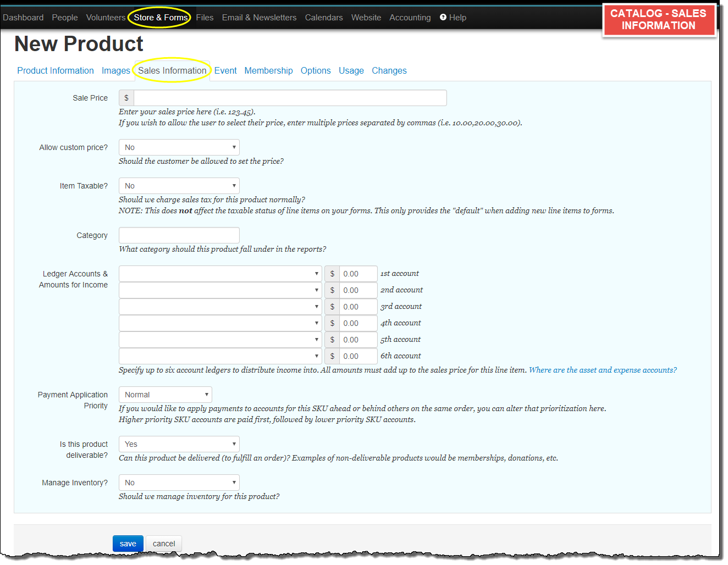Image resolution: width=728 pixels, height=565 pixels.
Task: Open the 1st account ledger dropdown
Action: pos(220,274)
